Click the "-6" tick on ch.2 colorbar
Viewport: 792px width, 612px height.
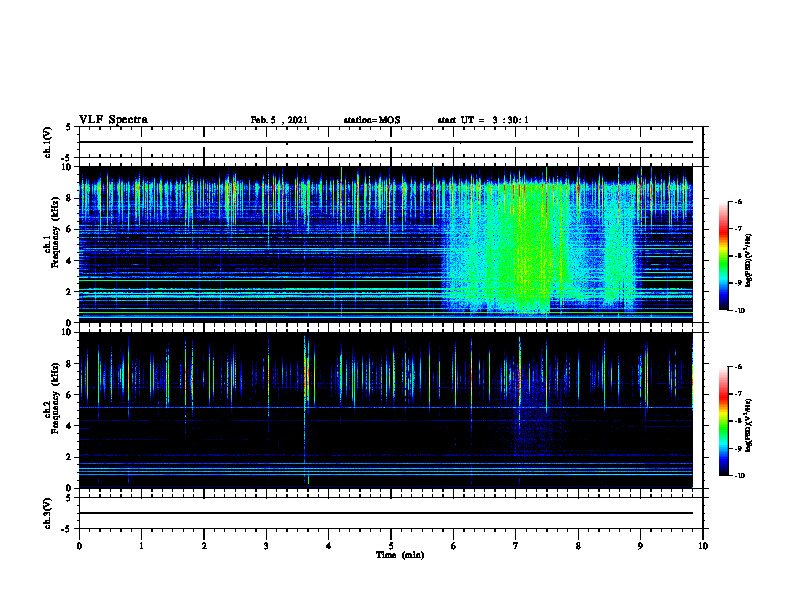click(x=737, y=367)
